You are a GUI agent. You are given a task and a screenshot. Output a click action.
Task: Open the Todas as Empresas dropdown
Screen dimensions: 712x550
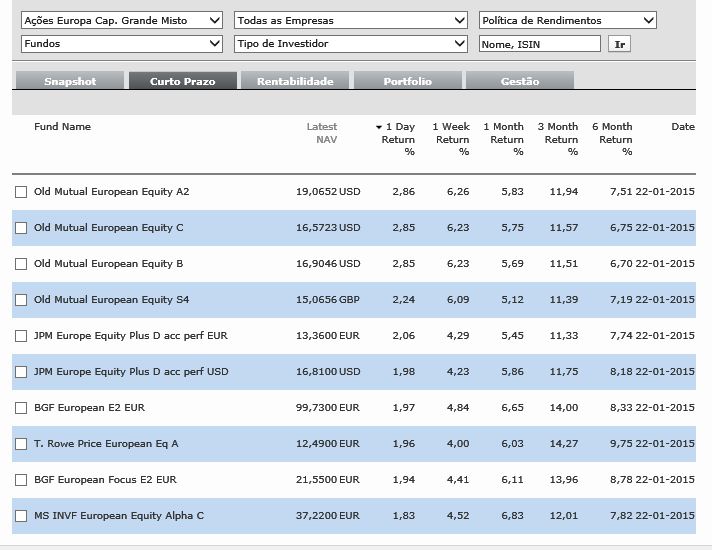(x=351, y=20)
